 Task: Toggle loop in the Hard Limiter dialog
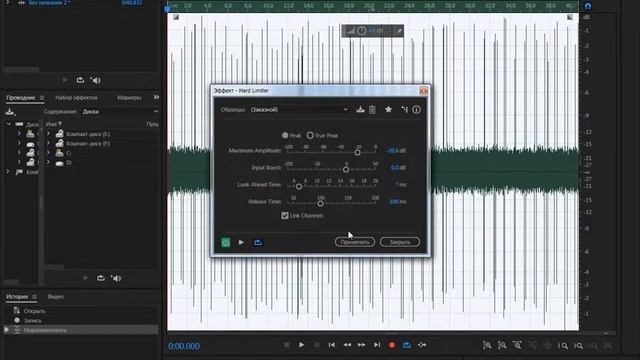(258, 242)
